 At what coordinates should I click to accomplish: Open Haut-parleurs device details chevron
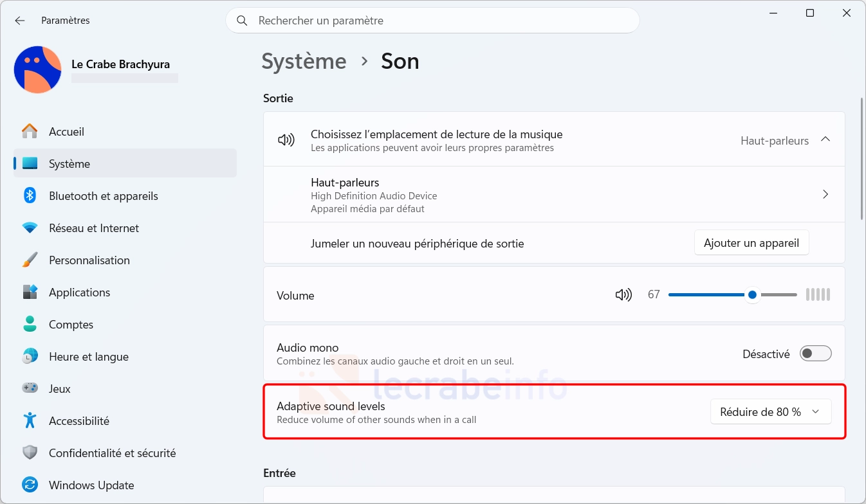pos(825,194)
